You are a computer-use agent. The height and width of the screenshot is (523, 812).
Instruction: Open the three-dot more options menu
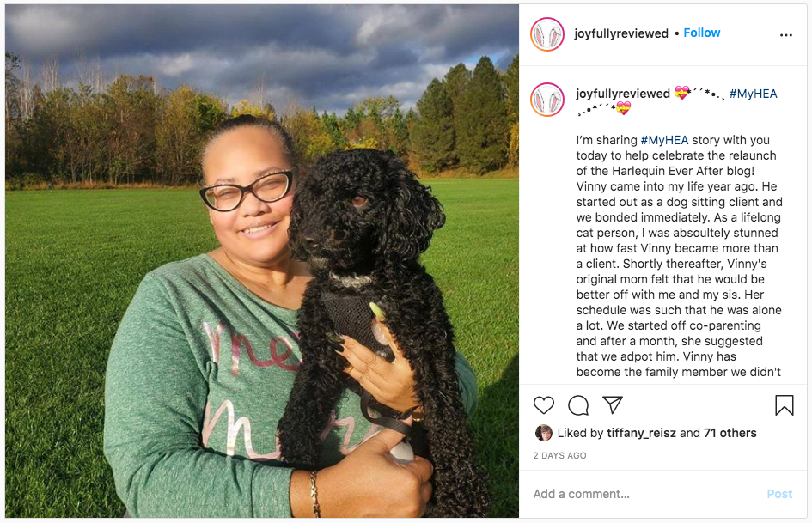[x=785, y=34]
